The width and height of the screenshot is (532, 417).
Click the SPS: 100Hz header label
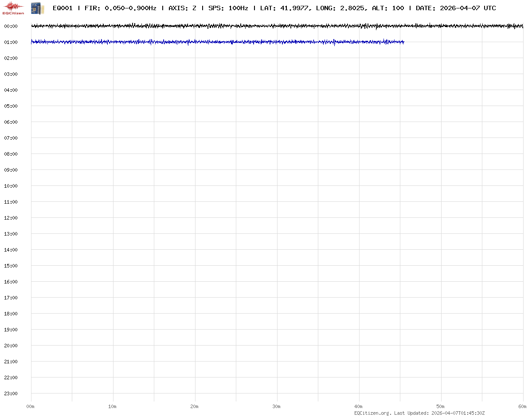(x=228, y=8)
